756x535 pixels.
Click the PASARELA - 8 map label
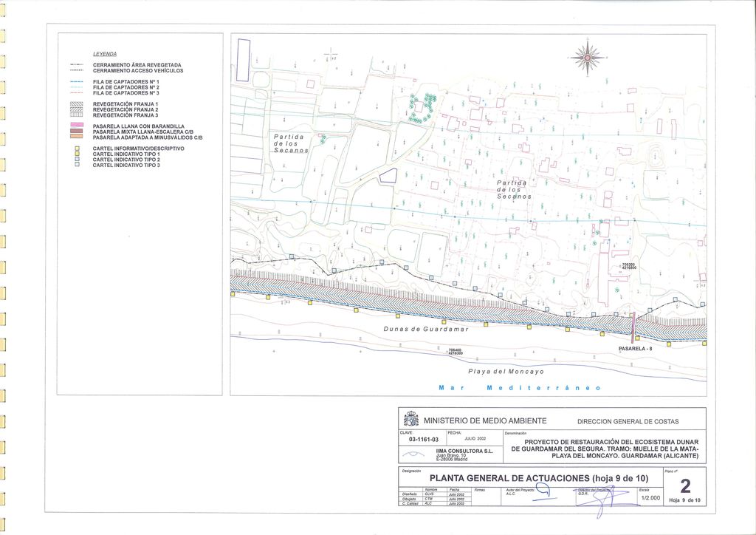pos(636,349)
